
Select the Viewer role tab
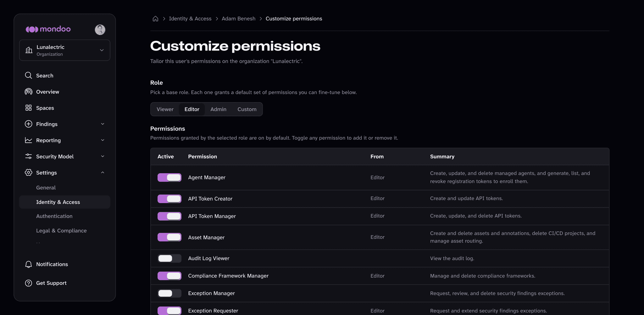[x=165, y=109]
